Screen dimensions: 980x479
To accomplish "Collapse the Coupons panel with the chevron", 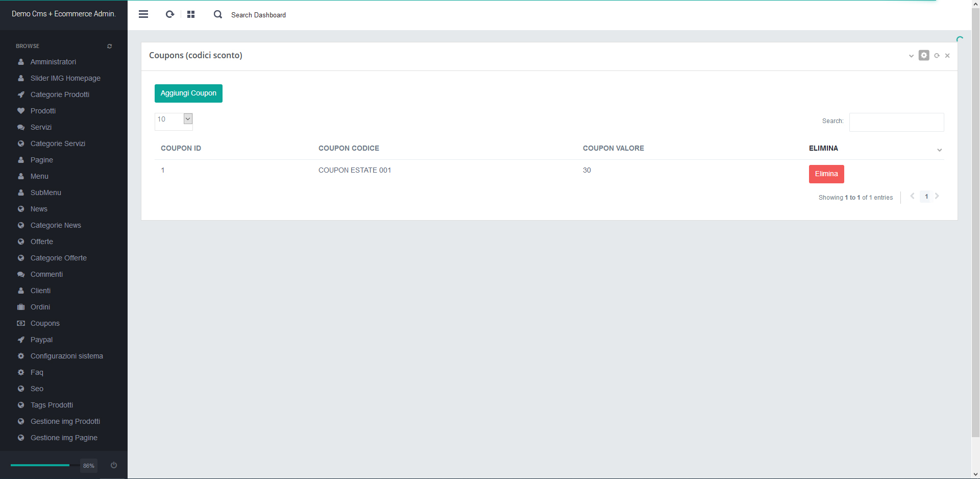I will [x=911, y=56].
